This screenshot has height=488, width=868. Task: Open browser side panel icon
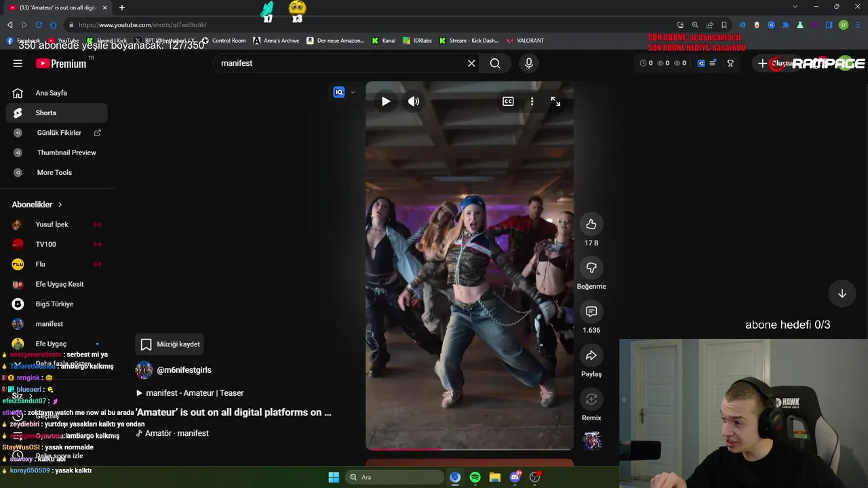click(829, 25)
